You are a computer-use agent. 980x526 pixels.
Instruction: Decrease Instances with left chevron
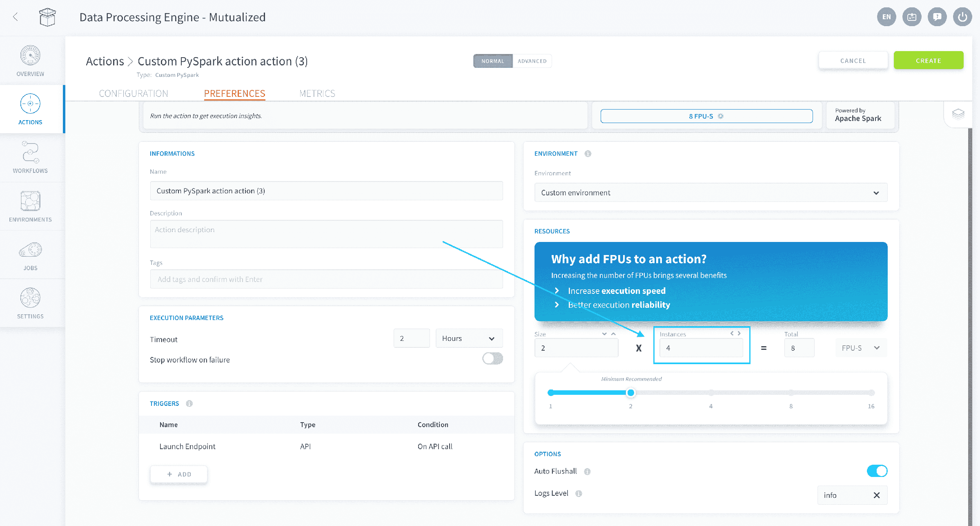click(732, 334)
